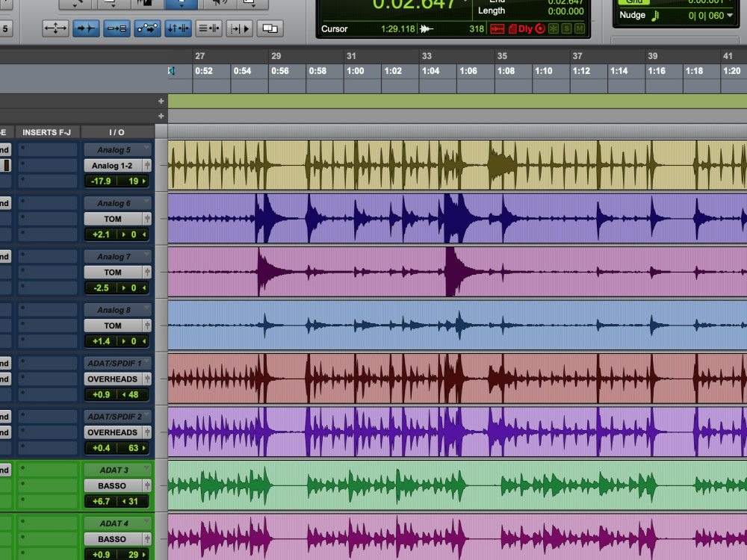Click the pan 63 indicator

(x=134, y=448)
